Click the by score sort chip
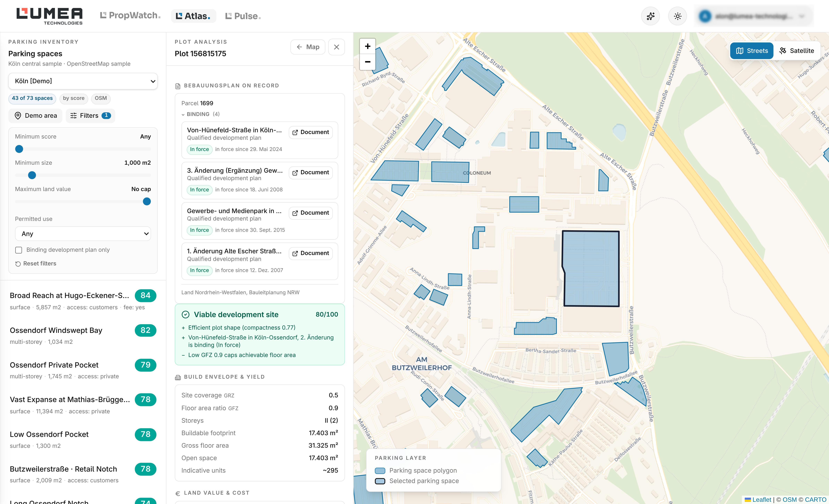 [x=74, y=98]
